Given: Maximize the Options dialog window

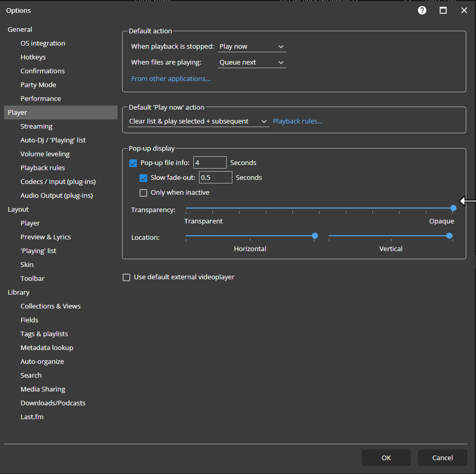Looking at the screenshot, I should click(443, 10).
